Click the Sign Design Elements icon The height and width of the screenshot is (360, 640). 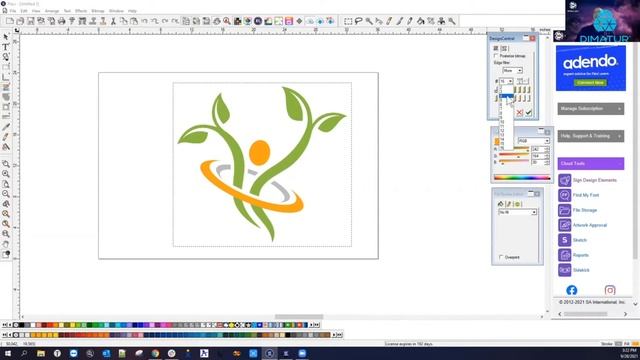pos(564,180)
